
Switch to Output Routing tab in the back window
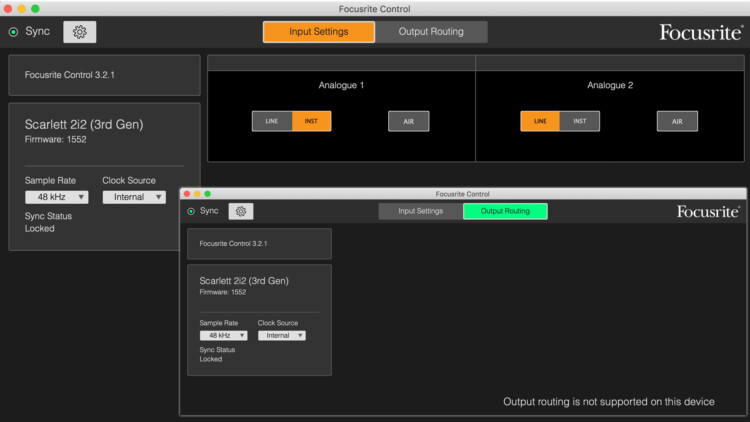tap(431, 32)
